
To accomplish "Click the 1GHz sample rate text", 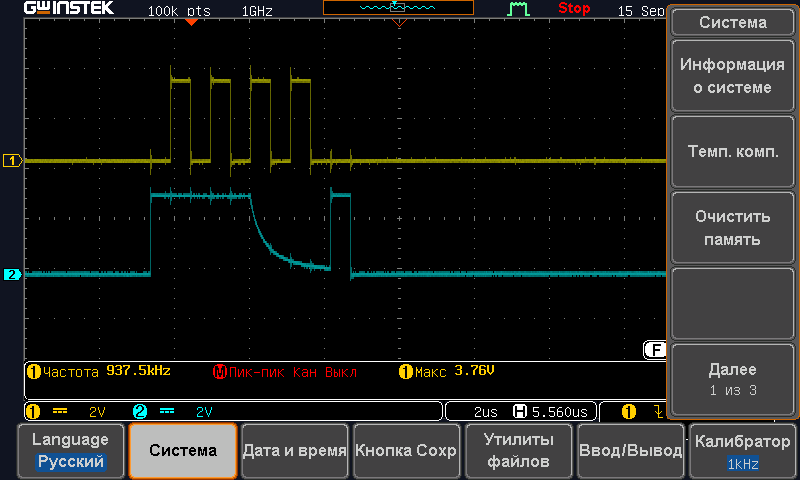I will pos(257,11).
